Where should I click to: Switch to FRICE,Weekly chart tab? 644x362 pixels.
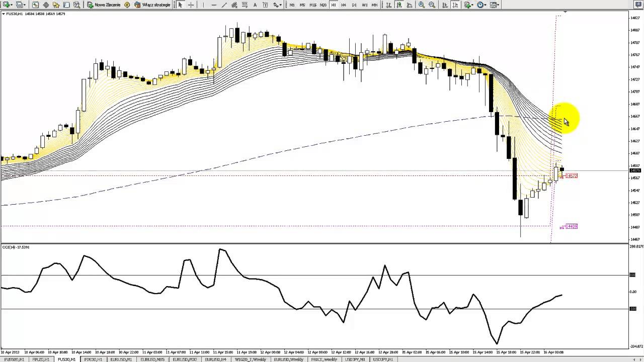[x=324, y=359]
